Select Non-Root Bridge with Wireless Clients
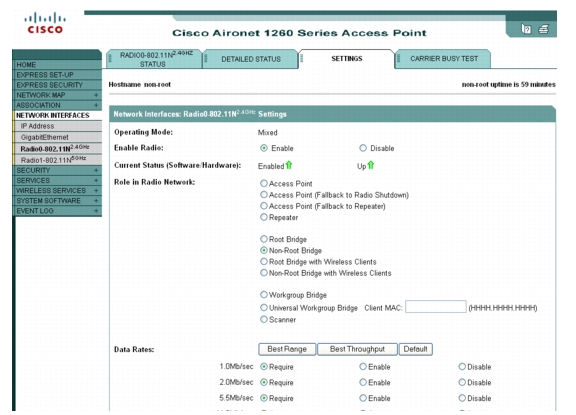The width and height of the screenshot is (576, 415). [x=264, y=273]
